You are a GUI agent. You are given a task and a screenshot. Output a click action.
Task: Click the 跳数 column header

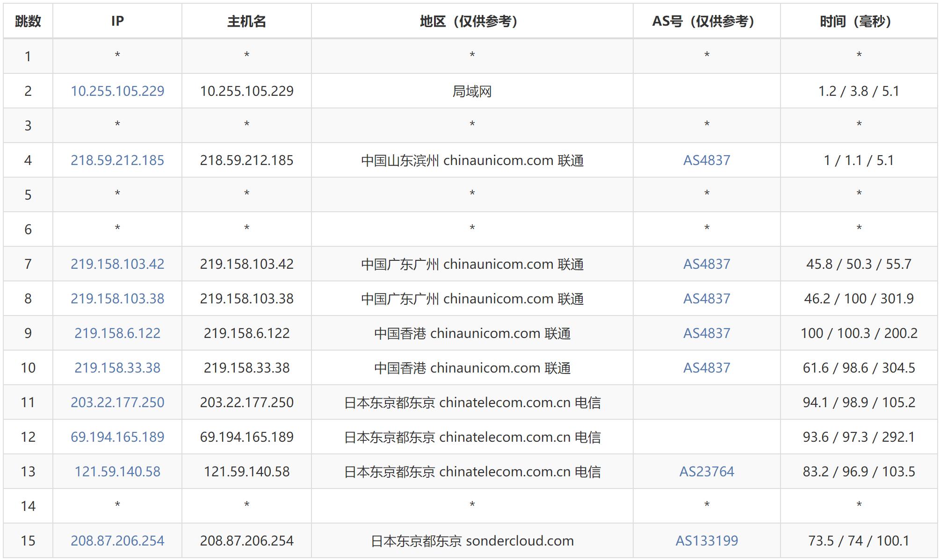28,21
